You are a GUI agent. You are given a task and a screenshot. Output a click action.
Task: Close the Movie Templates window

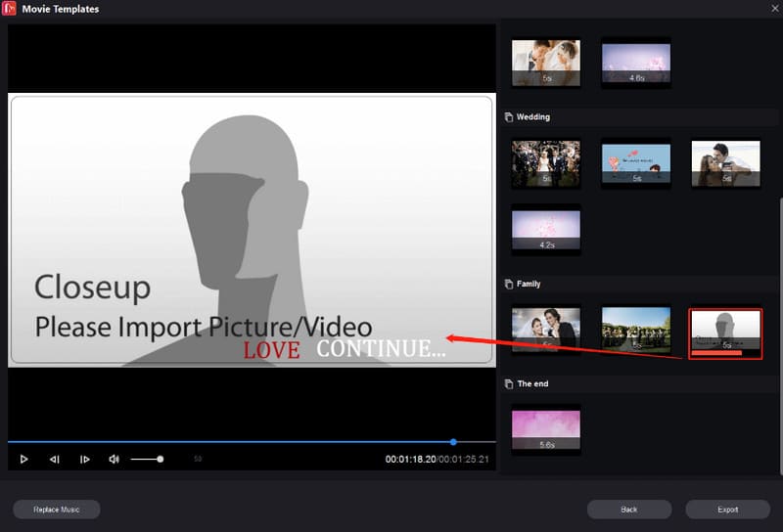(771, 9)
